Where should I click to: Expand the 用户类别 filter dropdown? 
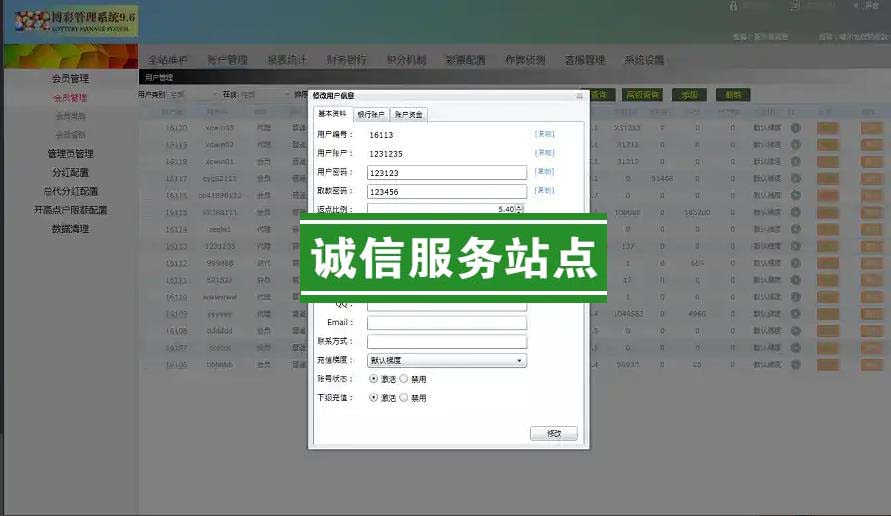click(192, 95)
